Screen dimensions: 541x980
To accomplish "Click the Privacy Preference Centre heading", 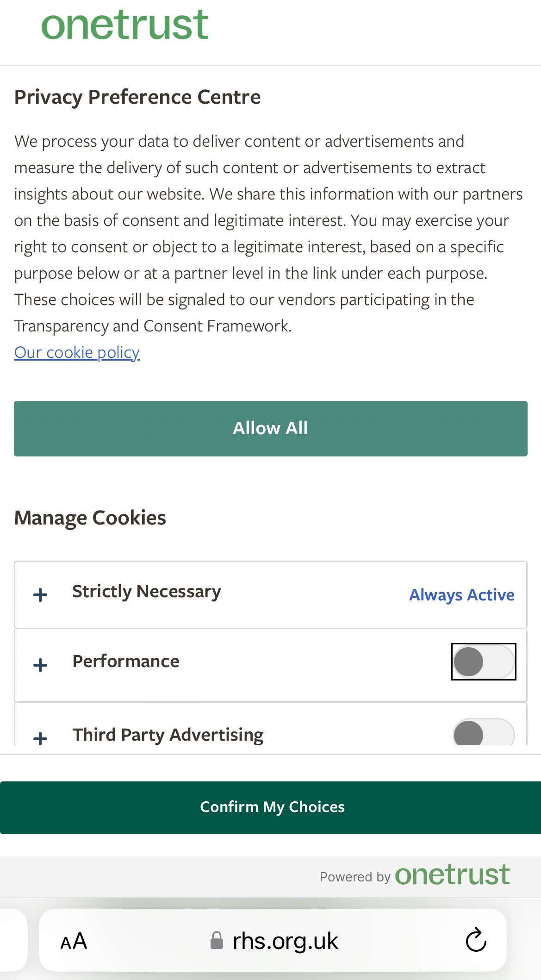I will [x=137, y=97].
